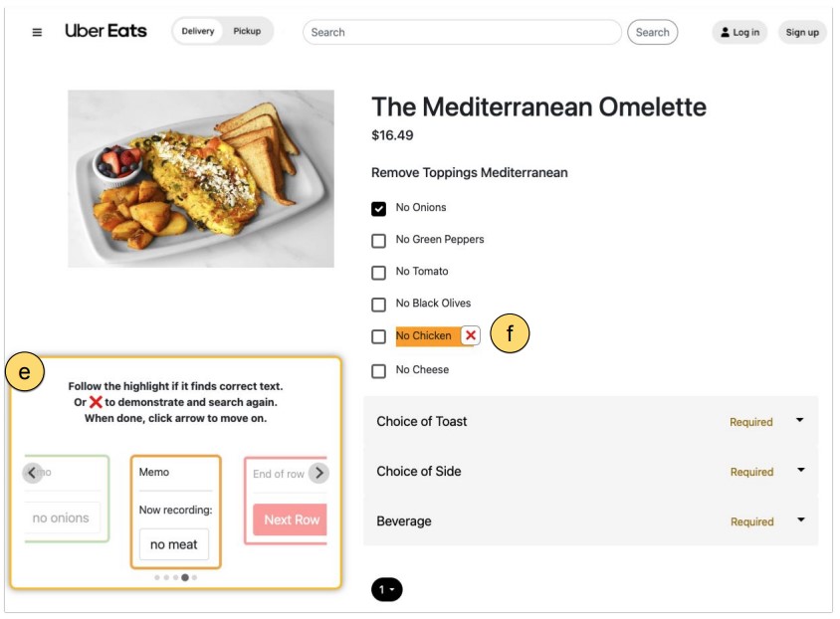Switch to the Pickup tab
840x619 pixels.
point(247,31)
